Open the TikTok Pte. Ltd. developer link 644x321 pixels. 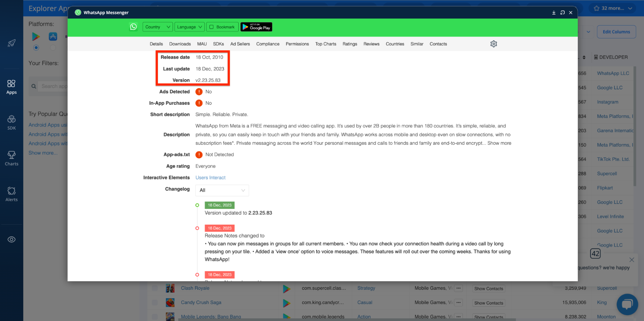click(613, 159)
